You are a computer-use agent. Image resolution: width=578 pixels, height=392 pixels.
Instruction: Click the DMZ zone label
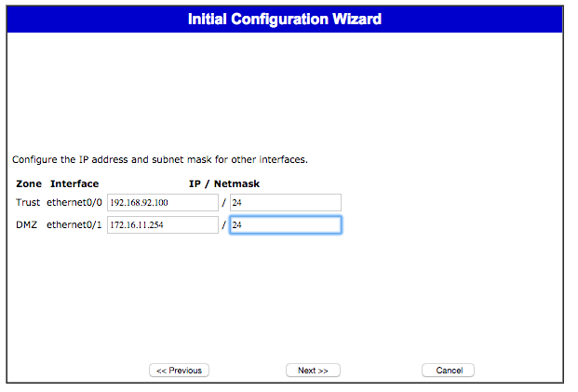(28, 224)
